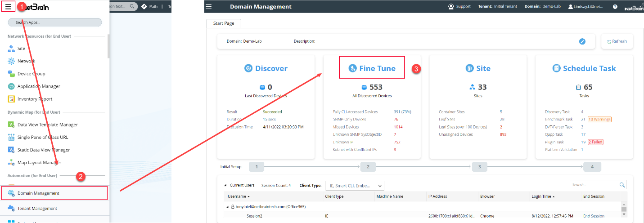644x223 pixels.
Task: Open the Client Type dropdown
Action: point(355,185)
